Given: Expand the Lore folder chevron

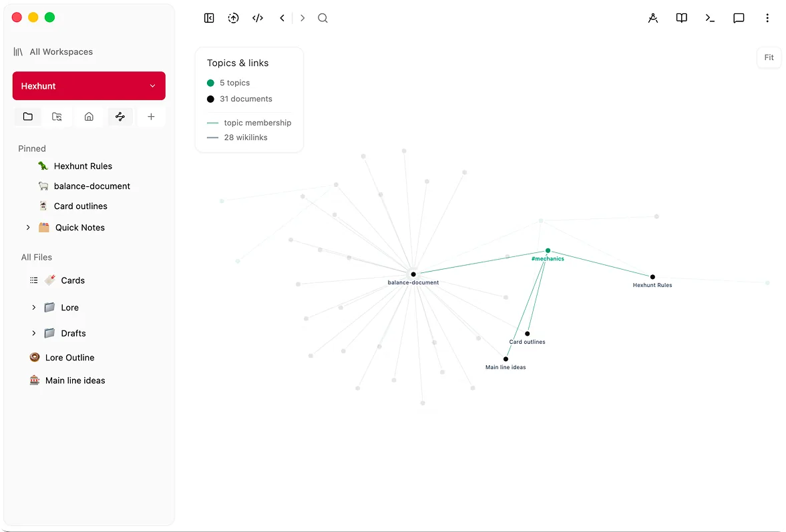Looking at the screenshot, I should click(33, 308).
